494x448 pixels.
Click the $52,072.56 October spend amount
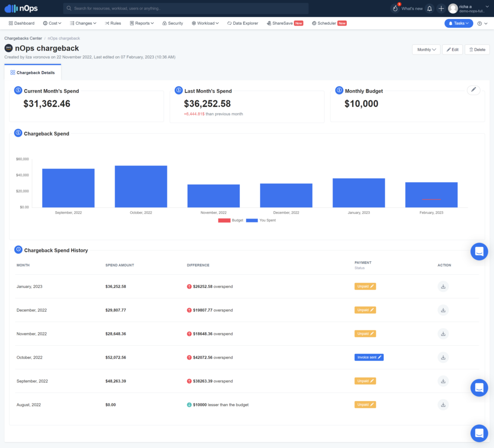pos(116,357)
